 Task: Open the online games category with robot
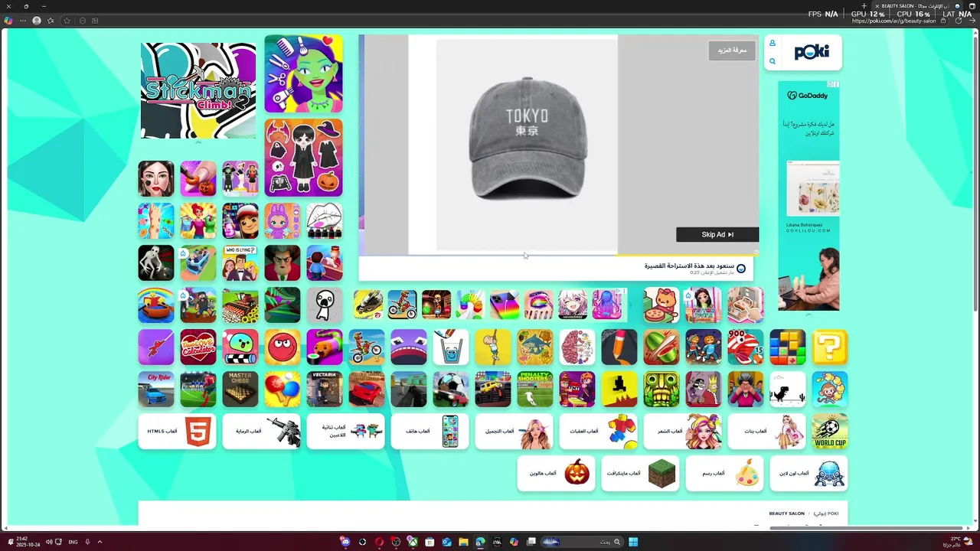click(x=809, y=474)
